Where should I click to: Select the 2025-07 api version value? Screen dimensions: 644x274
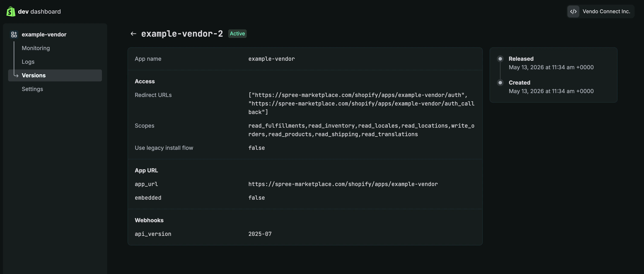(x=260, y=234)
